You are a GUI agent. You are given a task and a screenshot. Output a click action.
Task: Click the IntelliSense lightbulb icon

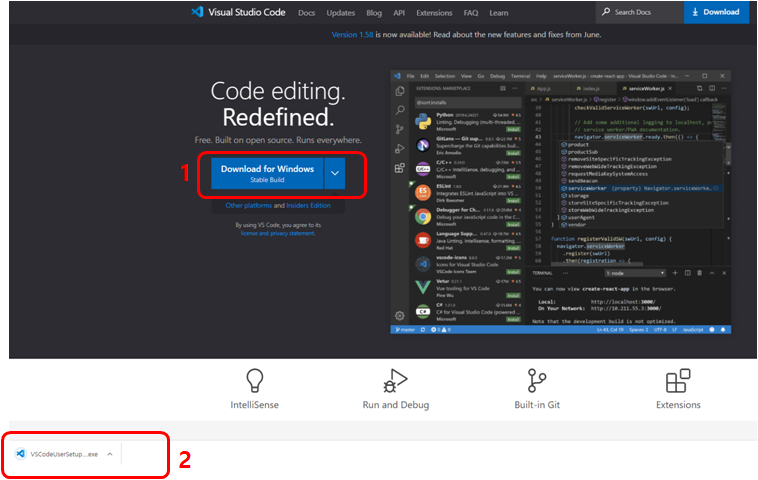click(x=255, y=380)
